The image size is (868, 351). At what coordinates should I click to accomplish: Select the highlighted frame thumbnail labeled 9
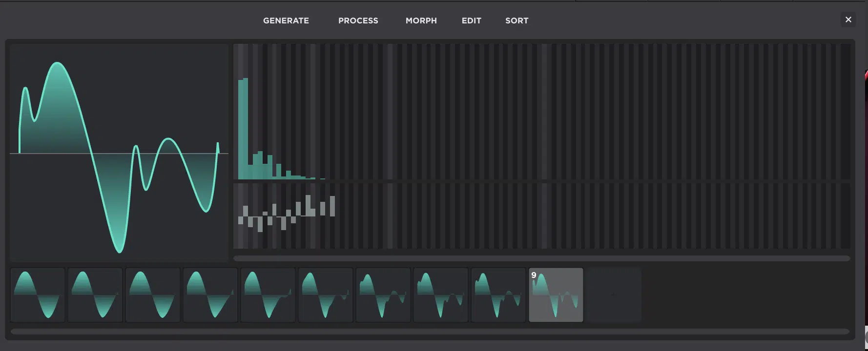(556, 295)
